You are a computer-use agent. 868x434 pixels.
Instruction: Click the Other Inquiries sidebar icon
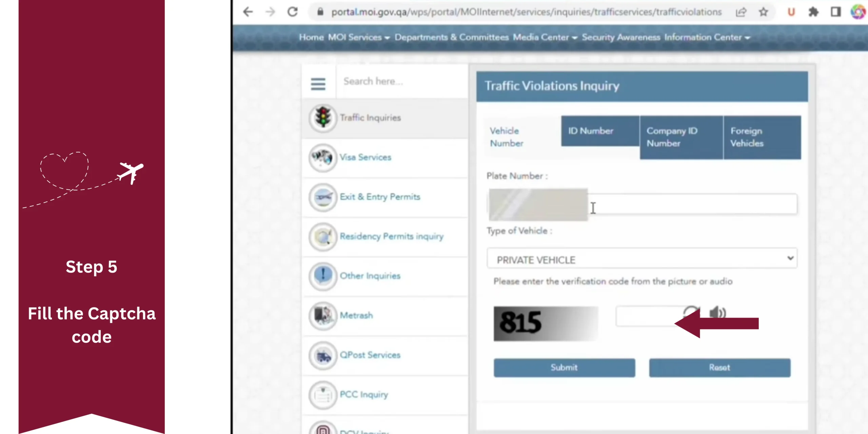click(x=323, y=276)
